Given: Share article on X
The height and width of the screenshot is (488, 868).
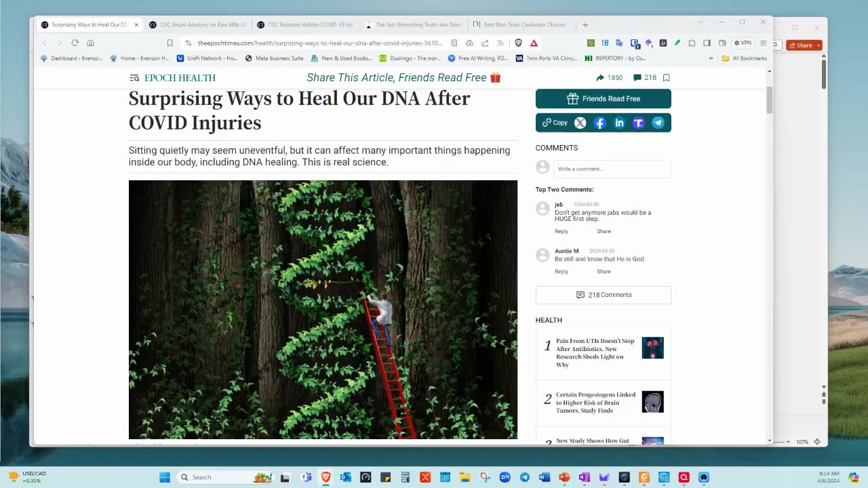Looking at the screenshot, I should 580,123.
